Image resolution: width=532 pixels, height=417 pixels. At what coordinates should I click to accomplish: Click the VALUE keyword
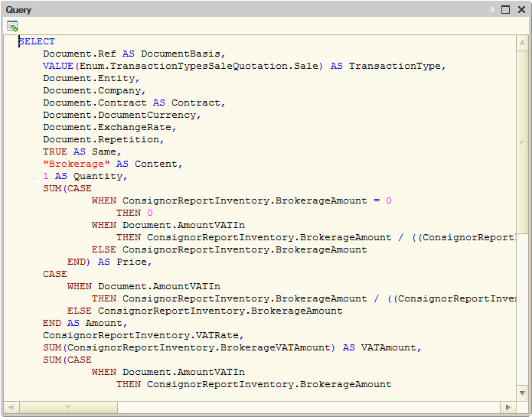tap(57, 66)
